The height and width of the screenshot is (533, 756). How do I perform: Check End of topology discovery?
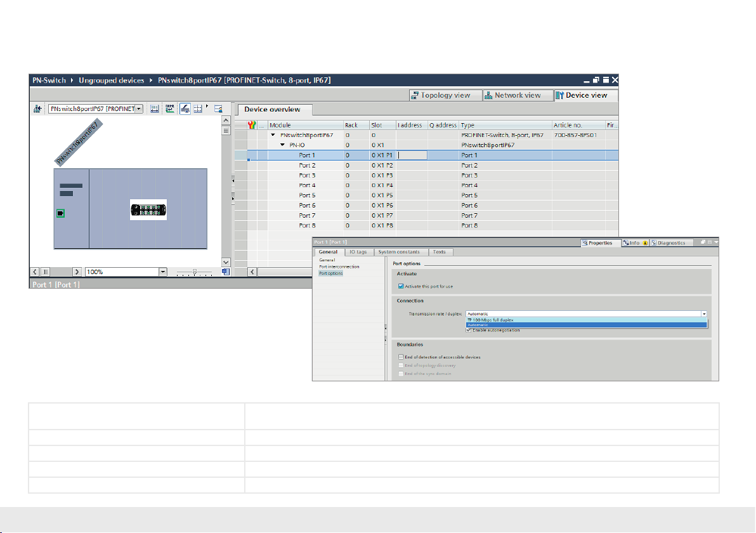click(401, 365)
